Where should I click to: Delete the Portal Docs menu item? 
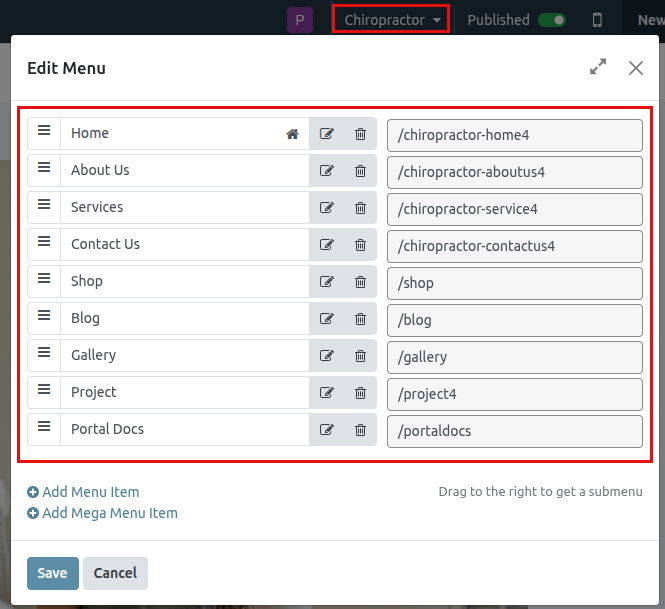(x=360, y=430)
